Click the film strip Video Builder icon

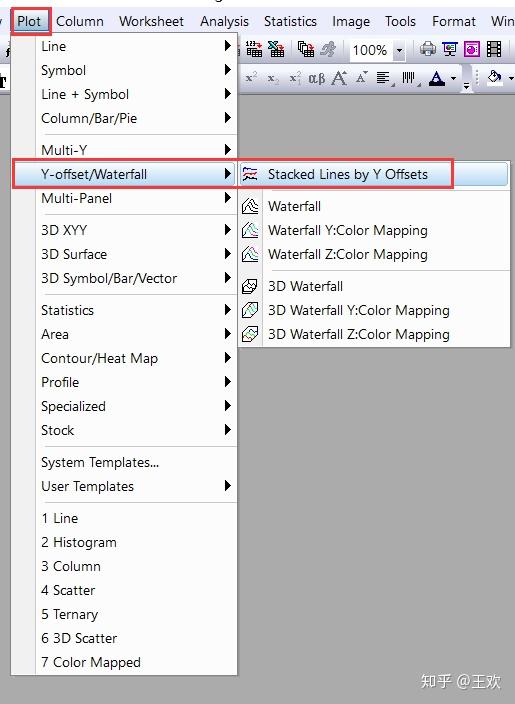point(494,49)
